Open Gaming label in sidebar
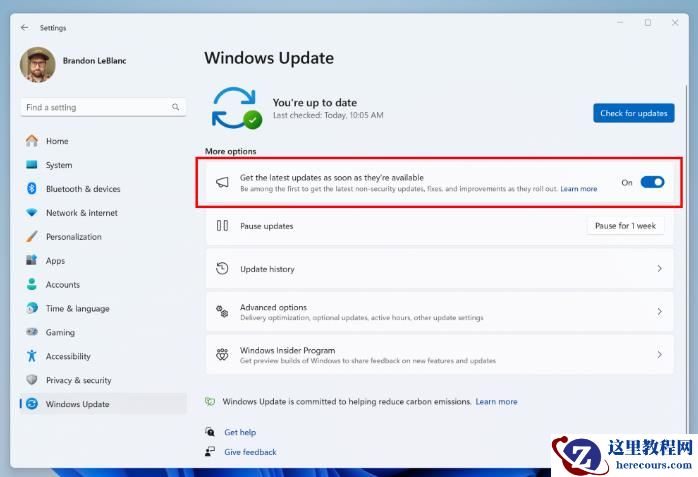The width and height of the screenshot is (698, 477). point(60,332)
